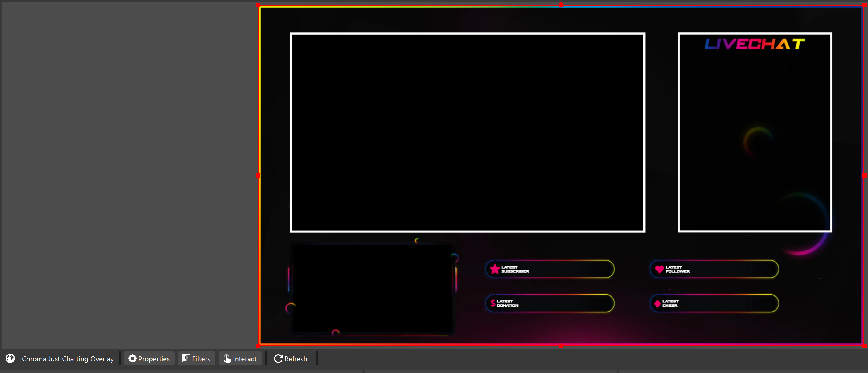
Task: Open source Properties
Action: 149,358
